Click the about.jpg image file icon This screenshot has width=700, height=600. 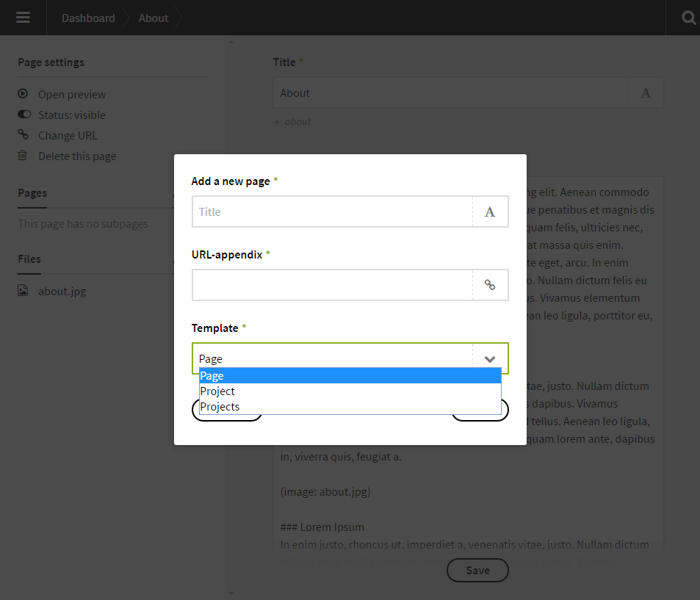(23, 291)
